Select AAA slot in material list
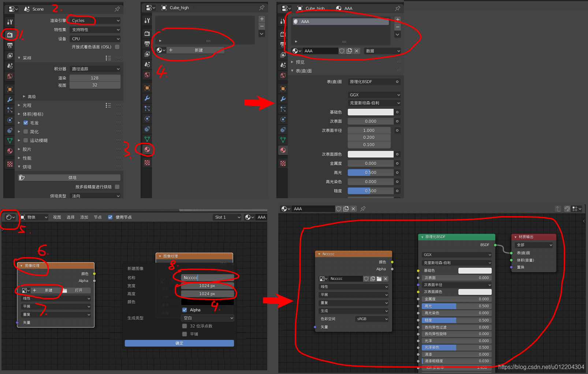This screenshot has height=374, width=588. [340, 22]
